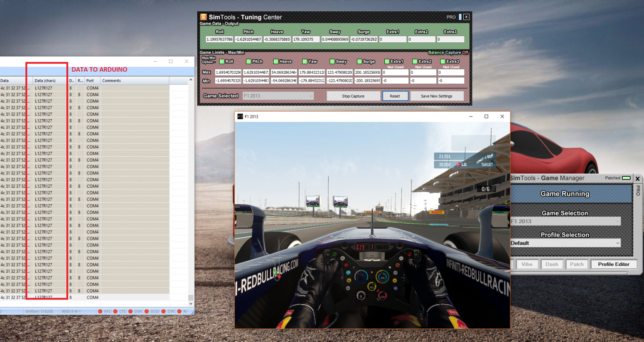The width and height of the screenshot is (644, 342).
Task: Toggle the Roll Max/Min option checkbox
Action: [x=222, y=62]
